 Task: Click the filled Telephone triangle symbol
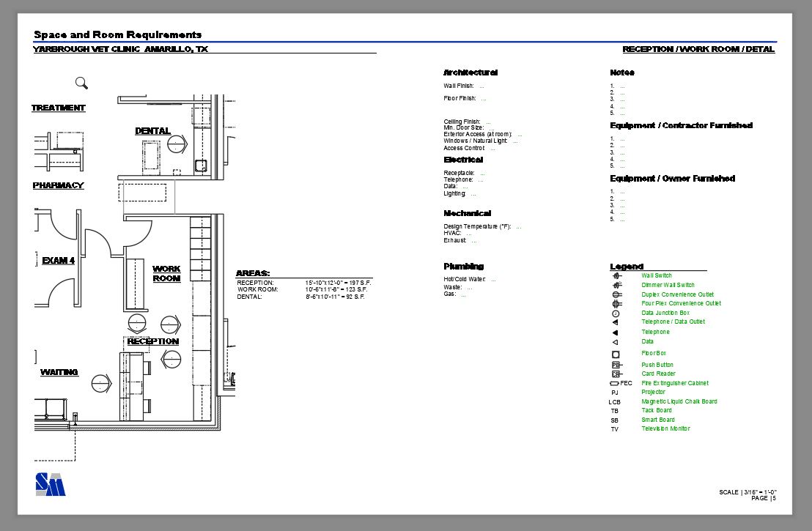pos(614,332)
